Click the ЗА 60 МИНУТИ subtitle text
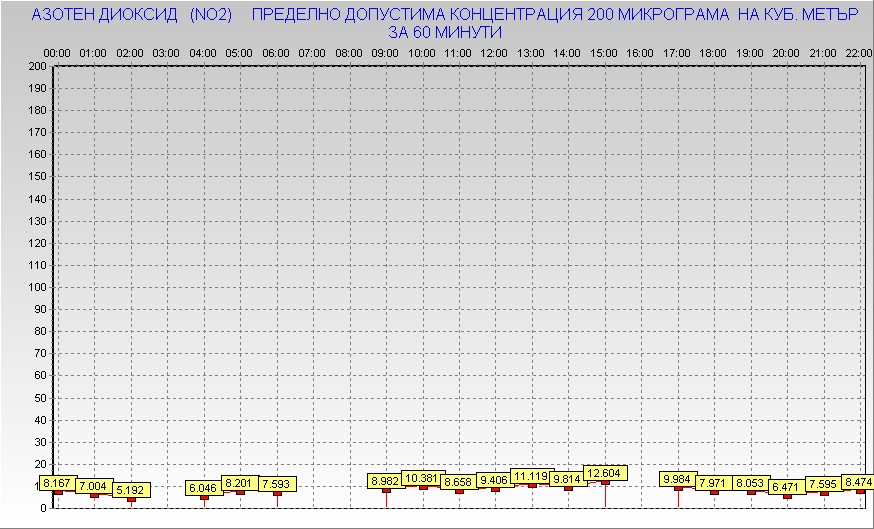The width and height of the screenshot is (874, 529). click(444, 32)
